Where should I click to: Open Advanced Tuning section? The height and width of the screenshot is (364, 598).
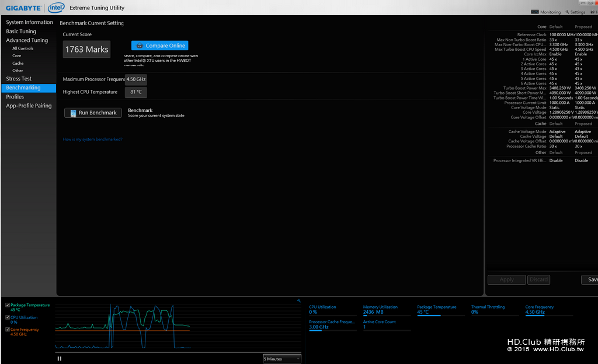tap(27, 40)
